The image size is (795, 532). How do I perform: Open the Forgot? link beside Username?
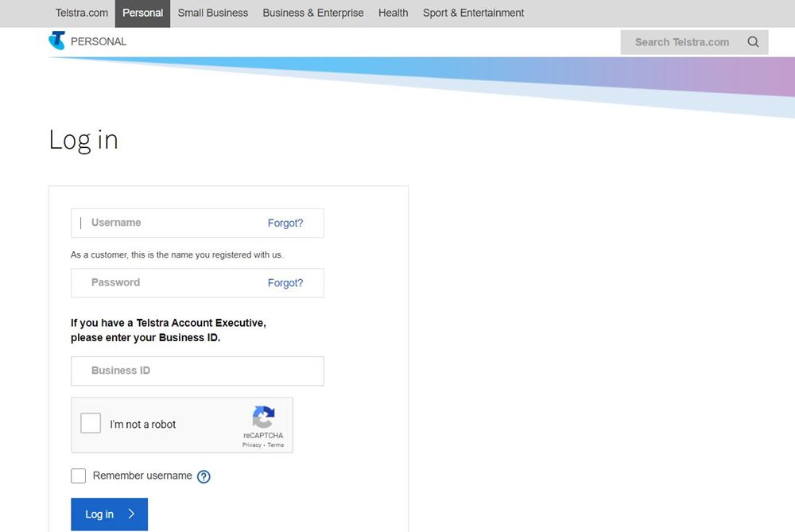[285, 223]
